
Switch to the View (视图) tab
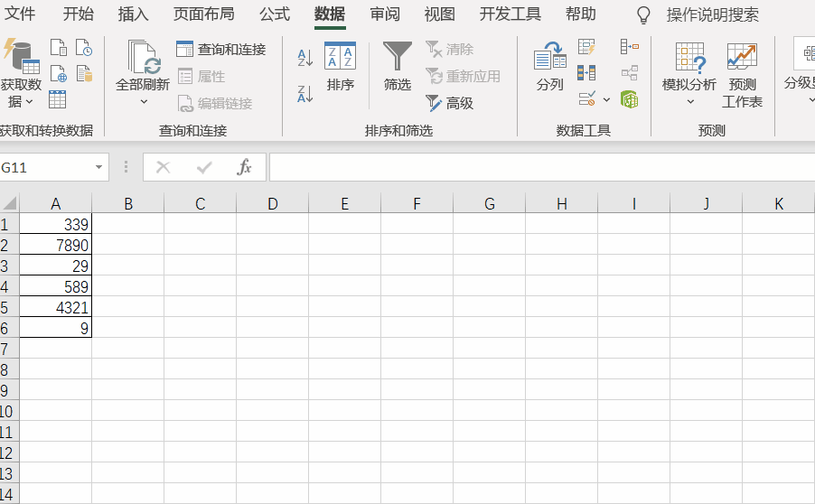tap(440, 14)
